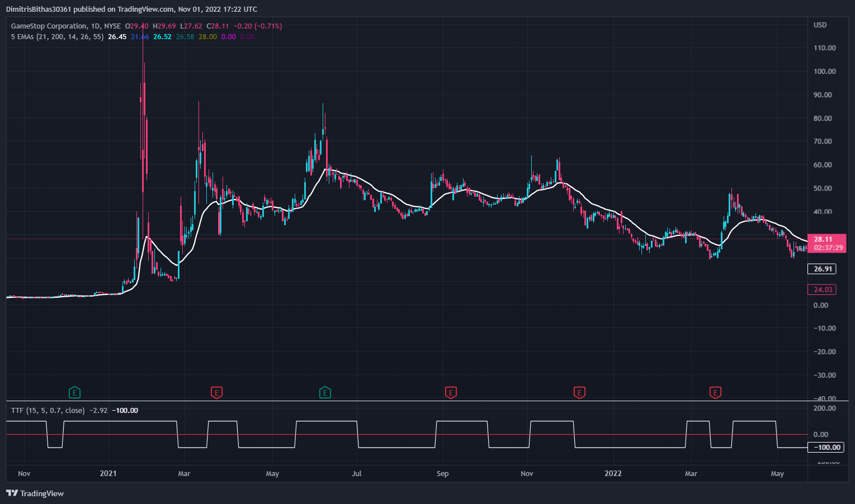The image size is (855, 504).
Task: Click the white EMA value 26.45
Action: [x=117, y=37]
